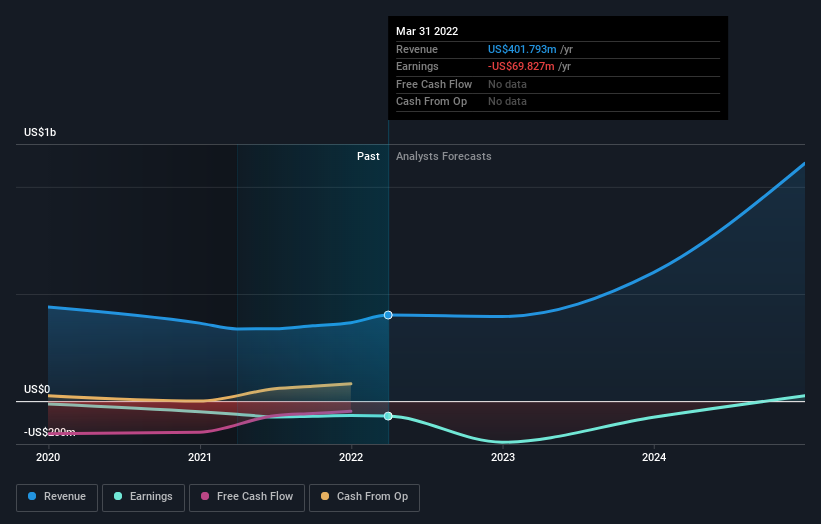Click the Mar 31 2022 tooltip date

click(x=427, y=31)
